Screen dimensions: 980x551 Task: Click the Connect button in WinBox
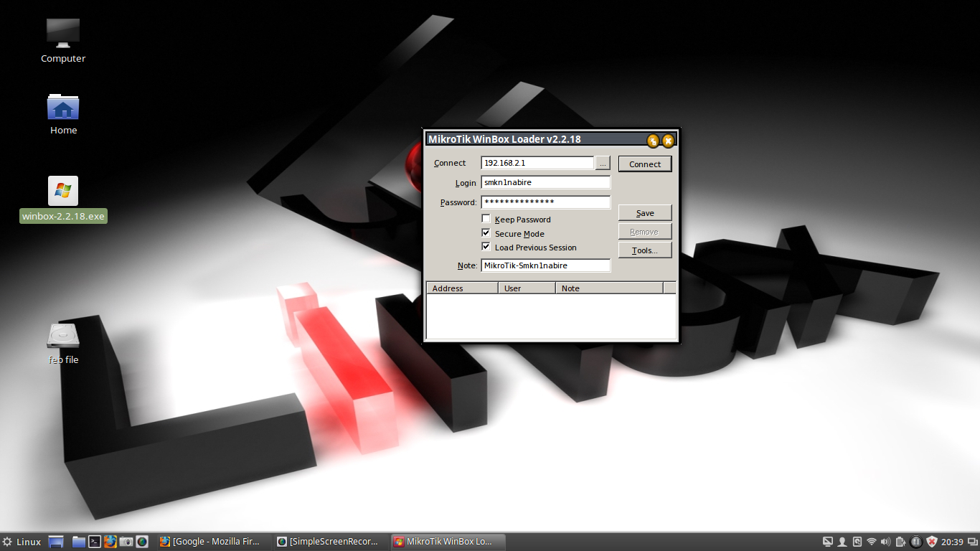coord(645,164)
